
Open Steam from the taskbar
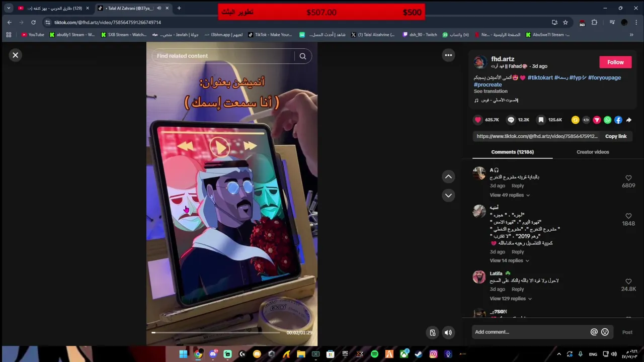pos(419,354)
